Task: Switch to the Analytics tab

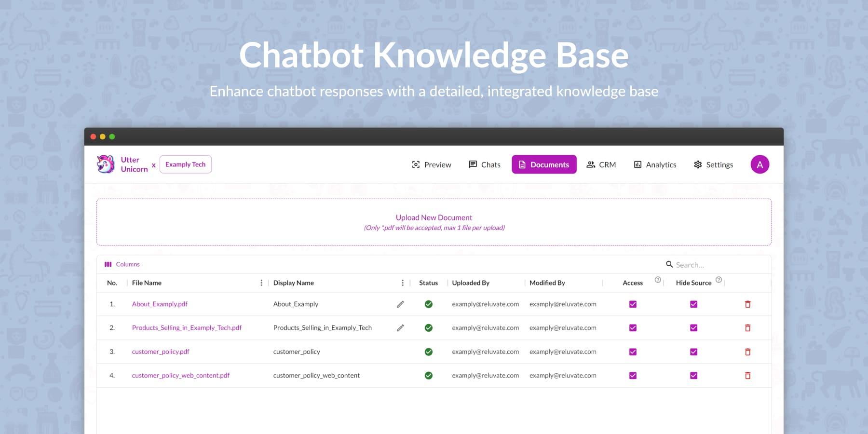Action: tap(655, 164)
